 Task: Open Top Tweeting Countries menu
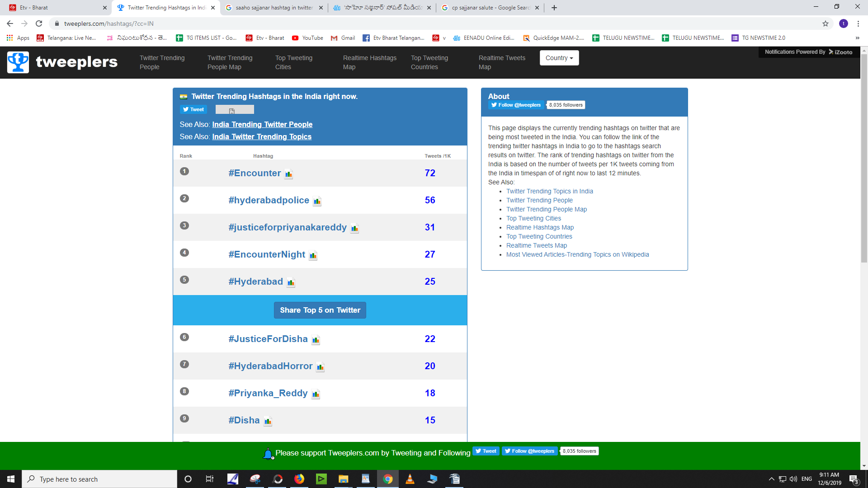click(429, 62)
